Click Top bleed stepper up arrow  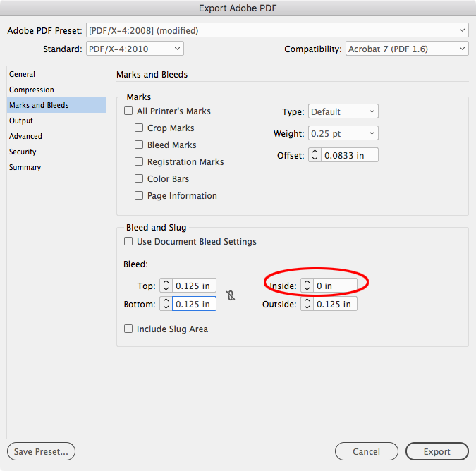[166, 282]
